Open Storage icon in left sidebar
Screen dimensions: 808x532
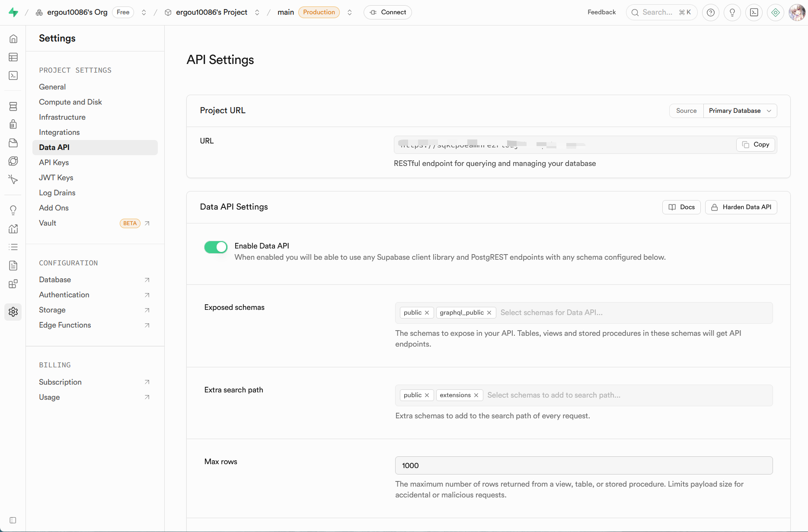pyautogui.click(x=13, y=143)
